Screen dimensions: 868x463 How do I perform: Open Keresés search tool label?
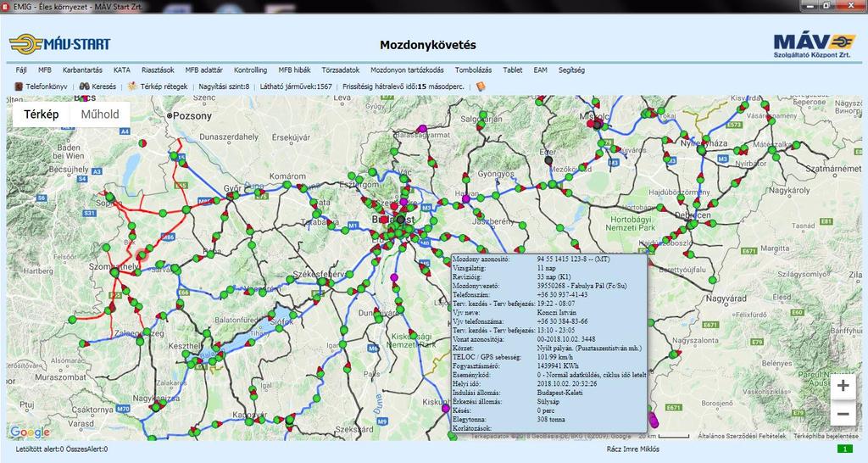click(104, 87)
